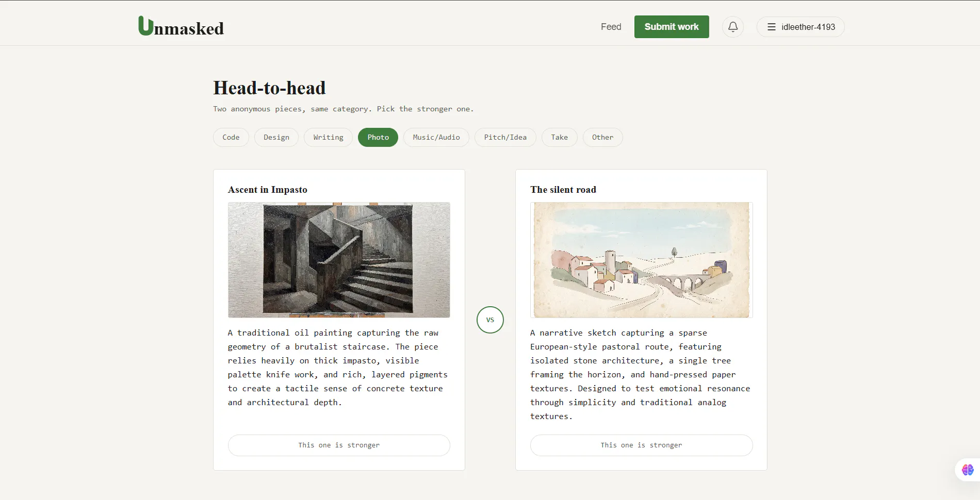Image resolution: width=980 pixels, height=500 pixels.
Task: Vote The silent road as stronger
Action: pos(641,445)
